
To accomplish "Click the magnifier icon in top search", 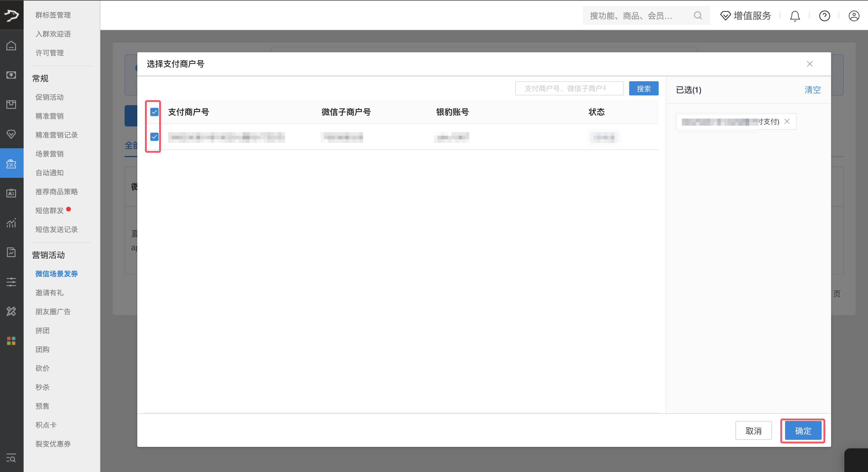I will [698, 16].
